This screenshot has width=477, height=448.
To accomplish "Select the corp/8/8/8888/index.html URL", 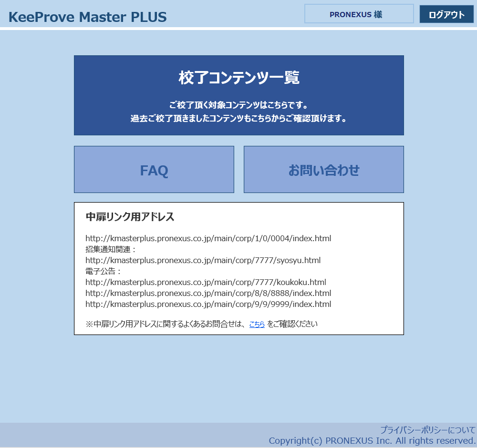I will (x=208, y=293).
